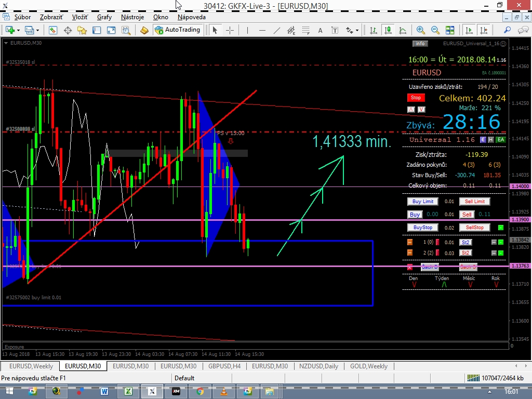The width and height of the screenshot is (532, 399).
Task: Open the Vložiť menu
Action: pyautogui.click(x=79, y=17)
